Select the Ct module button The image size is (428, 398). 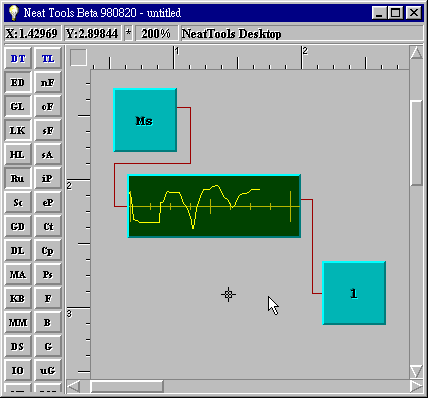point(48,226)
